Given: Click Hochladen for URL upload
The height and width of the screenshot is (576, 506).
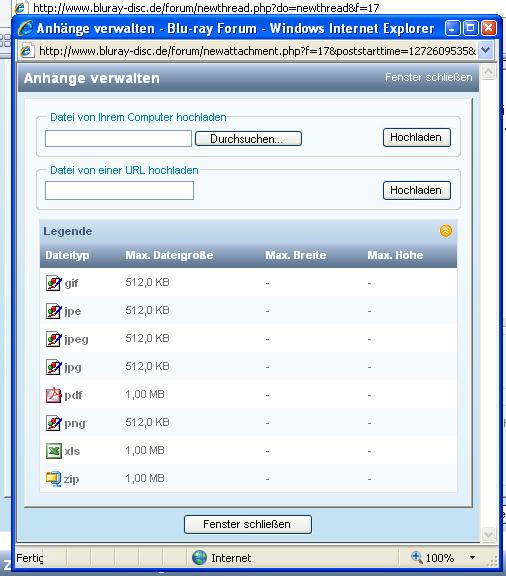Looking at the screenshot, I should tap(417, 190).
